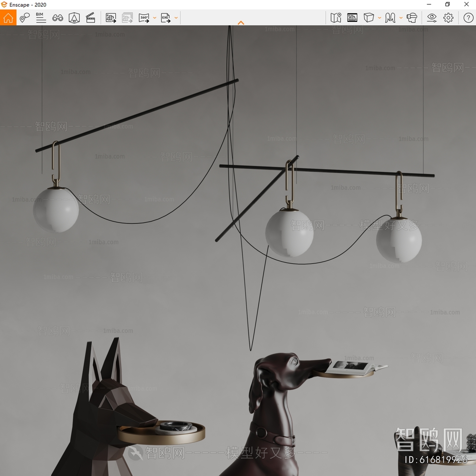Image resolution: width=476 pixels, height=476 pixels.
Task: Export standalone EXE file icon
Action: (x=165, y=18)
